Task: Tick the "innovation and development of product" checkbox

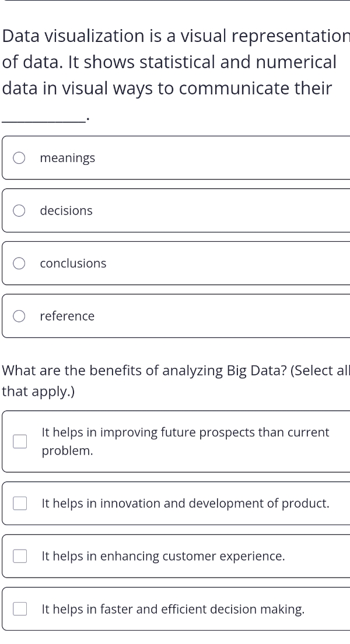Action: [20, 504]
